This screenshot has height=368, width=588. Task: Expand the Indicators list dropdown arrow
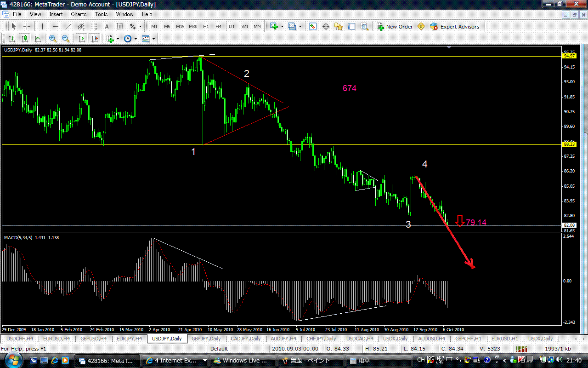[118, 39]
